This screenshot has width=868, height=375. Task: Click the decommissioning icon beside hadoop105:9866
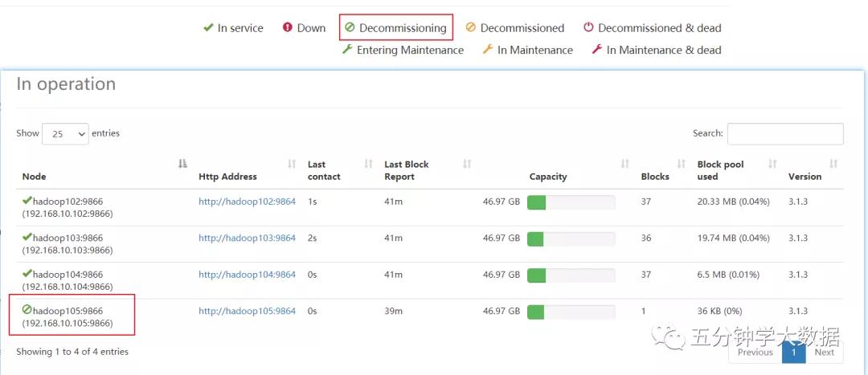coord(27,309)
